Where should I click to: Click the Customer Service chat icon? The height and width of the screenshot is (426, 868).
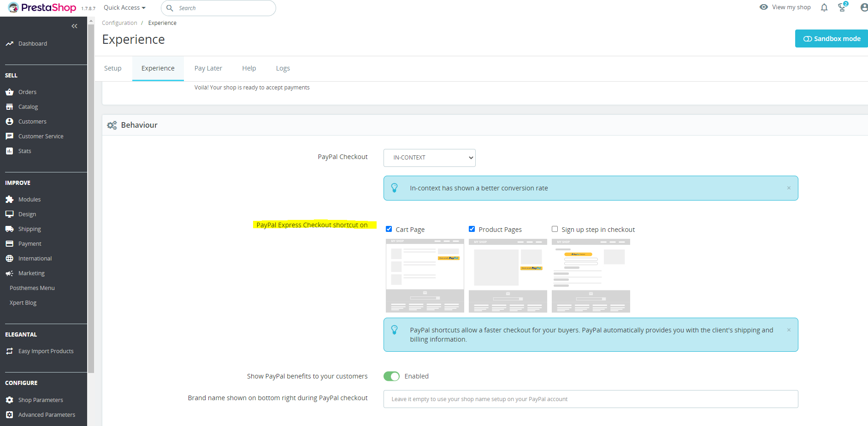[x=9, y=136]
